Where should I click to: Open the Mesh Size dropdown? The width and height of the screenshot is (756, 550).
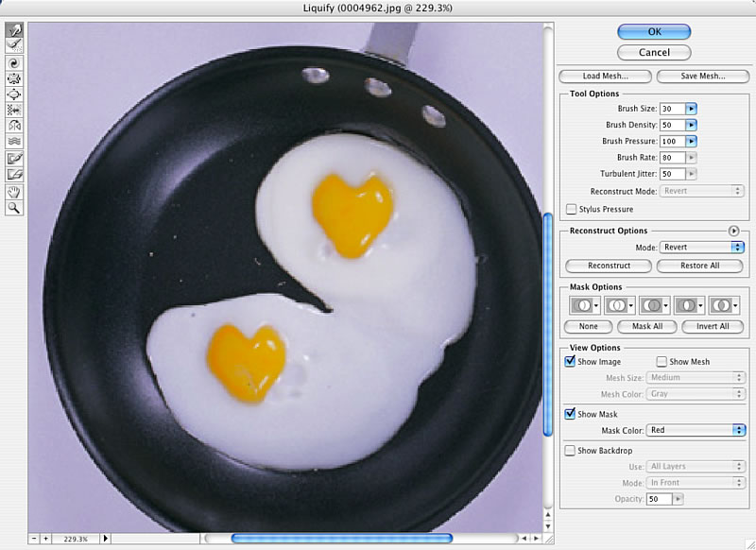click(x=696, y=377)
